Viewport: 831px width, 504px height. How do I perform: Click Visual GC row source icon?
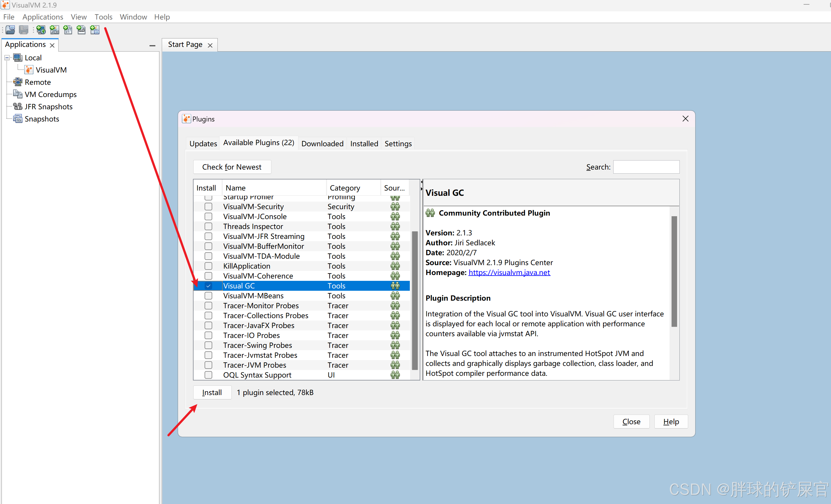point(395,286)
